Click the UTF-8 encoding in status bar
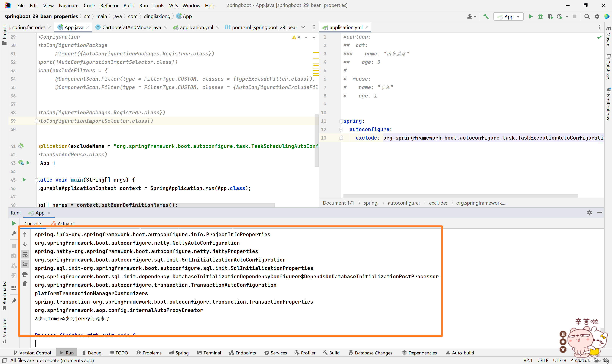Viewport: 612px width, 364px height. click(560, 360)
